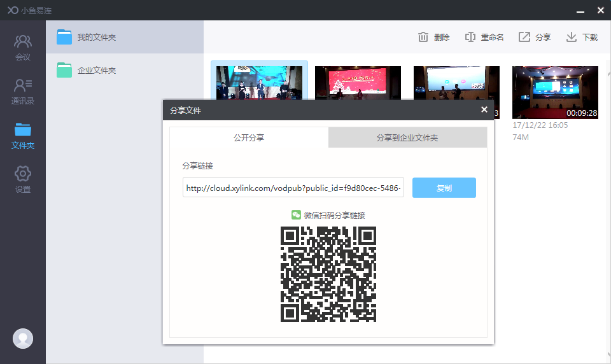Select the first video thumbnail with blue stage
Viewport: 611px width, 364px height.
coord(259,83)
